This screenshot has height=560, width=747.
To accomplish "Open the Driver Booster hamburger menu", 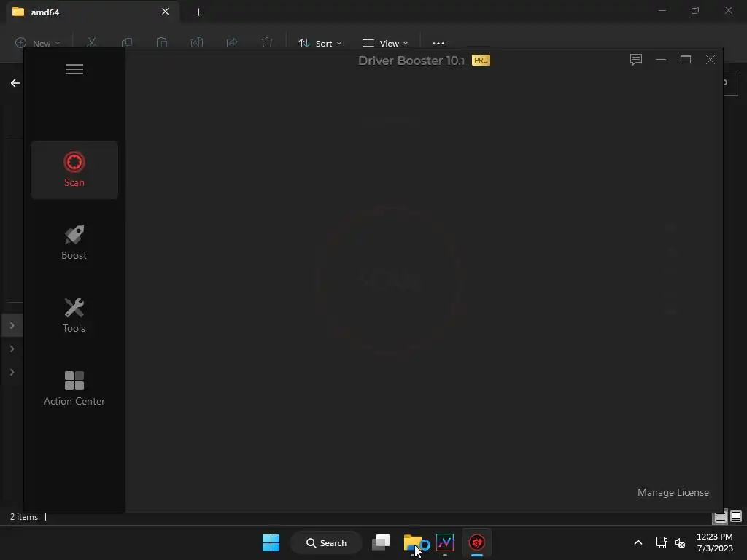I will tap(74, 69).
